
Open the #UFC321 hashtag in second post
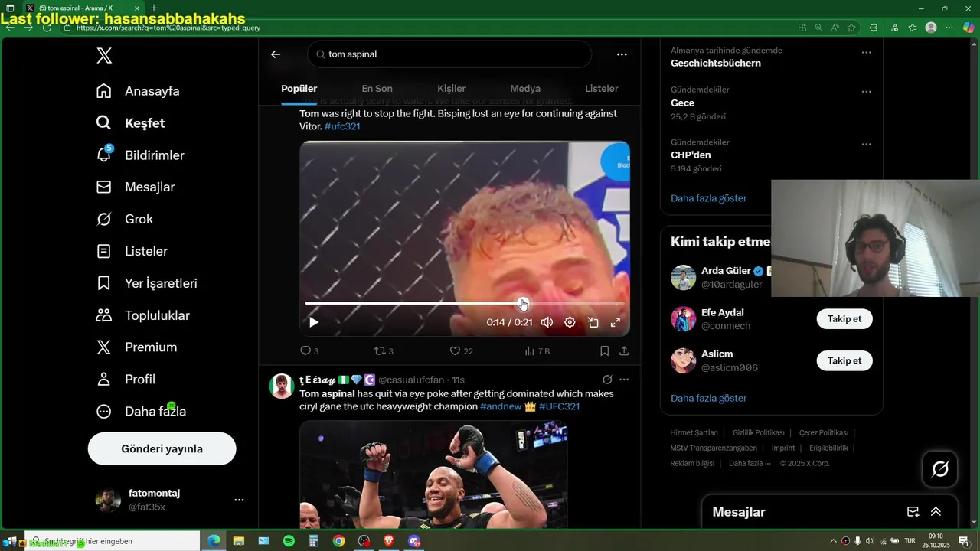pyautogui.click(x=559, y=406)
